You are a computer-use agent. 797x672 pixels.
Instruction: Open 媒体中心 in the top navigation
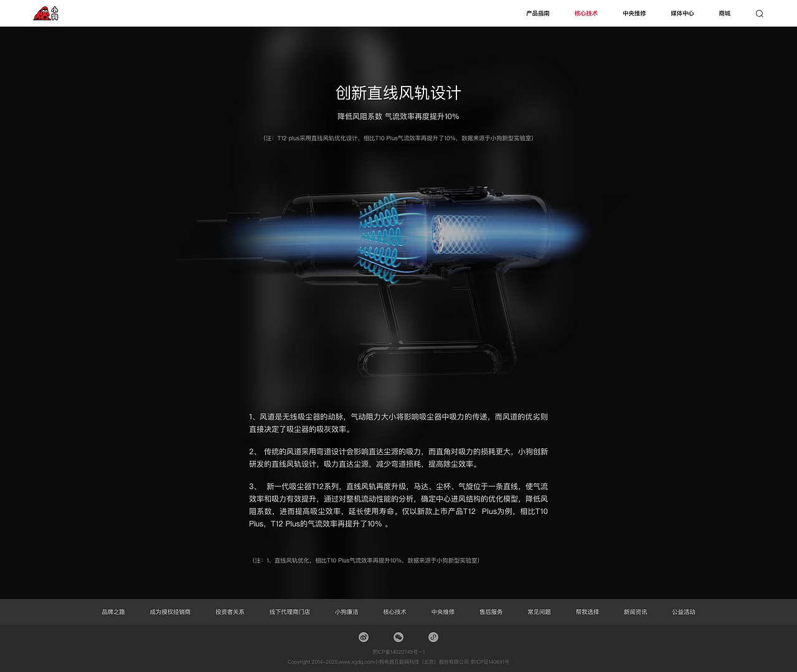(x=682, y=13)
